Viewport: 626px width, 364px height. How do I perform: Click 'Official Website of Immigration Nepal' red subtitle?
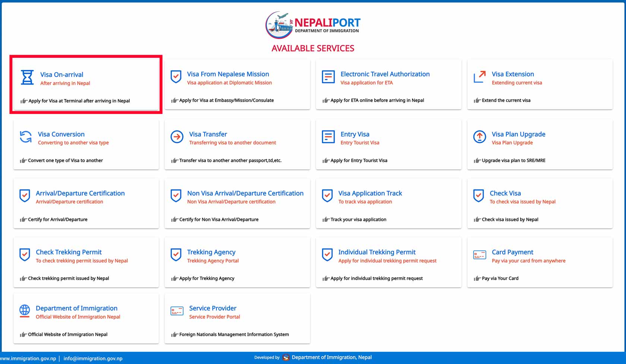point(78,317)
